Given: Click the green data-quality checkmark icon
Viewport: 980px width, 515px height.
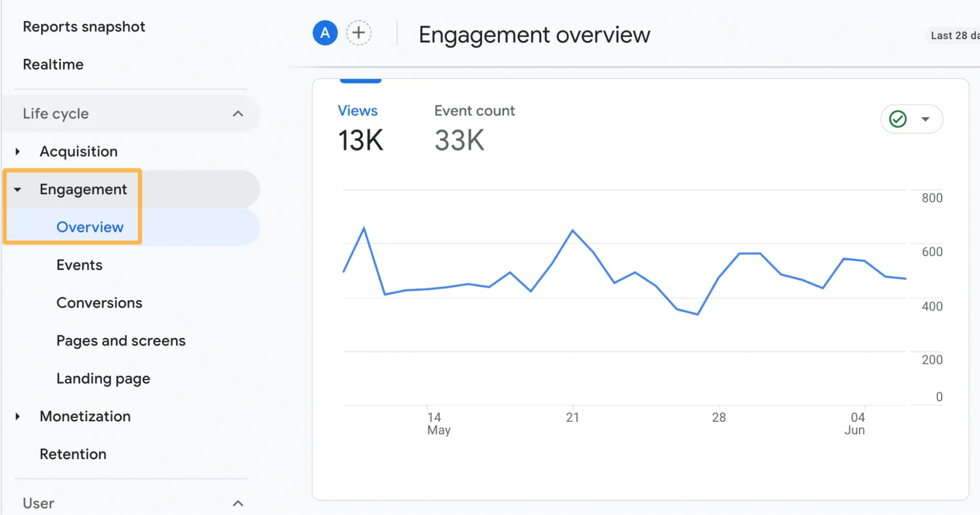Looking at the screenshot, I should coord(898,119).
